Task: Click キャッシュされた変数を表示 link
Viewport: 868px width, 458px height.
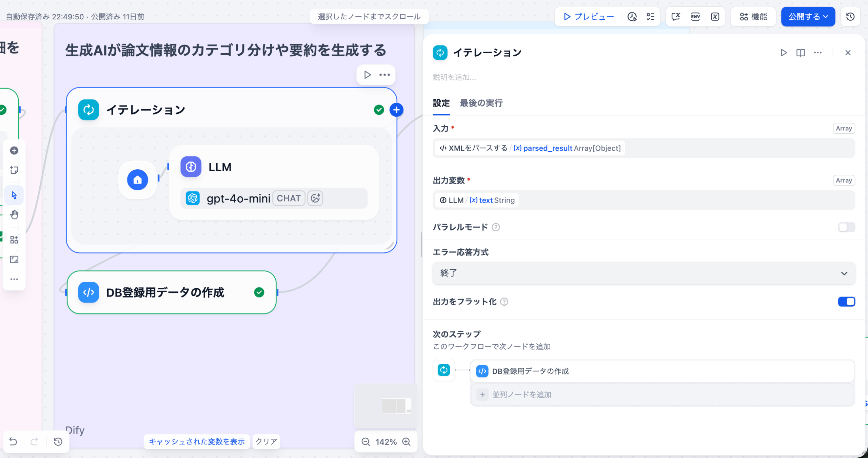Action: click(197, 441)
